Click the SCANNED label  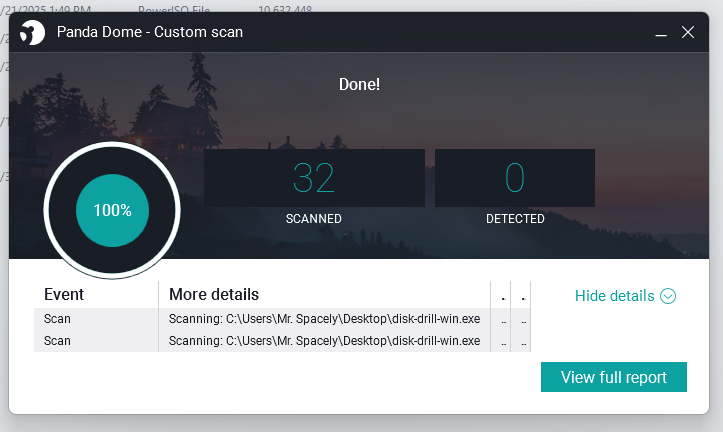tap(314, 219)
